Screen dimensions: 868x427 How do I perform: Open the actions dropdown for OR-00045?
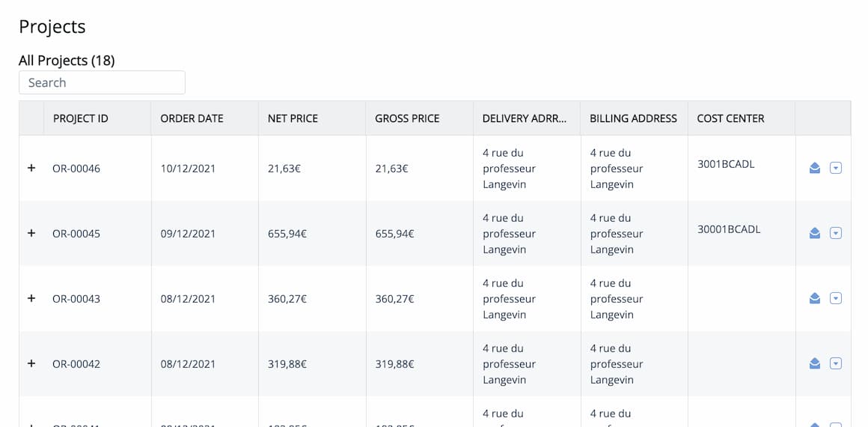tap(836, 234)
